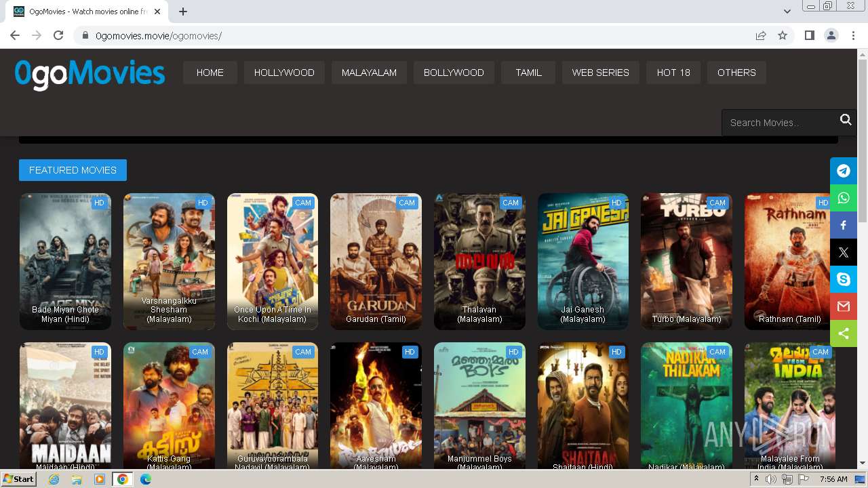Launch Internet Explorer from taskbar

(x=54, y=479)
